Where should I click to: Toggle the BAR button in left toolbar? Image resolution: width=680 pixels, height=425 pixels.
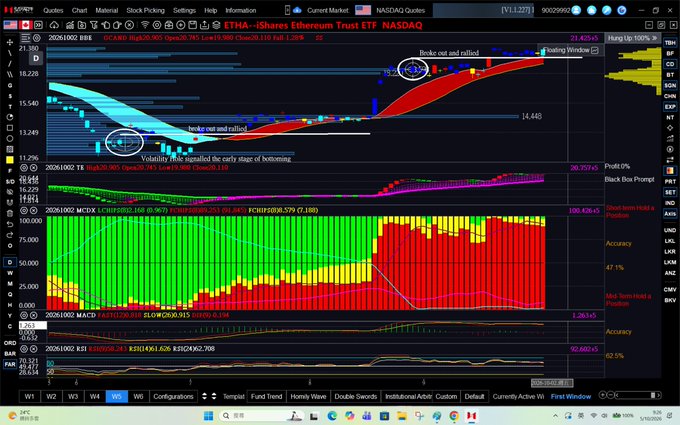pos(10,353)
